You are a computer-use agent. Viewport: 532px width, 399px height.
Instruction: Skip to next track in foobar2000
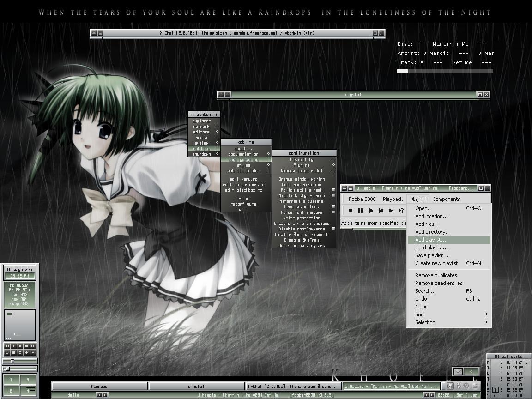pos(391,211)
